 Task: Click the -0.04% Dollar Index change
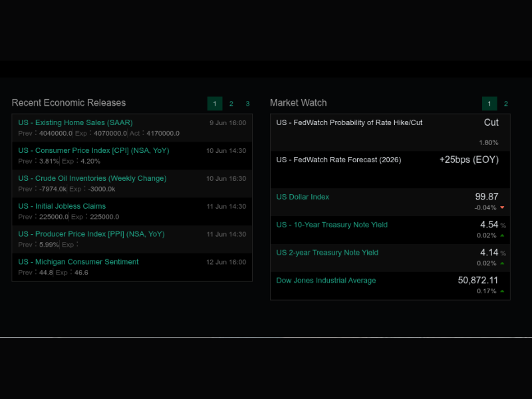click(x=485, y=207)
